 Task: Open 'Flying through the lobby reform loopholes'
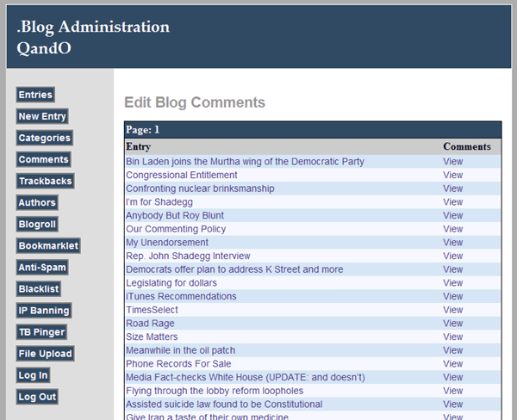[x=215, y=392]
